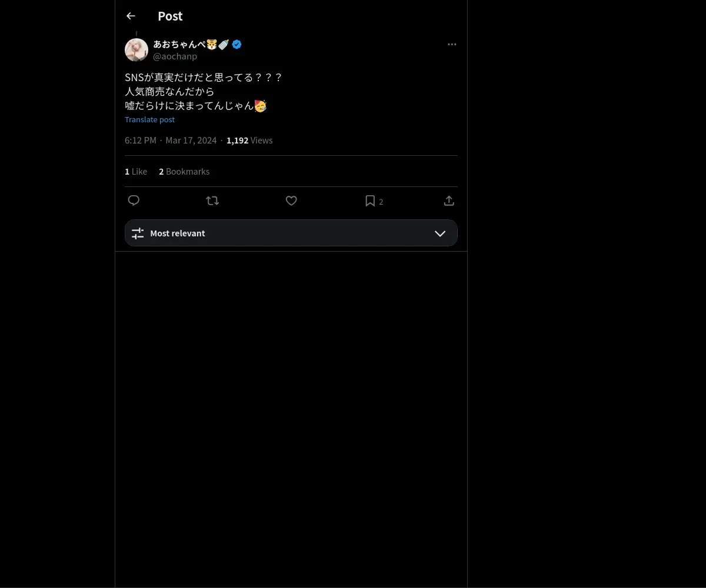This screenshot has height=588, width=706.
Task: Click the blue verified badge
Action: pos(237,44)
